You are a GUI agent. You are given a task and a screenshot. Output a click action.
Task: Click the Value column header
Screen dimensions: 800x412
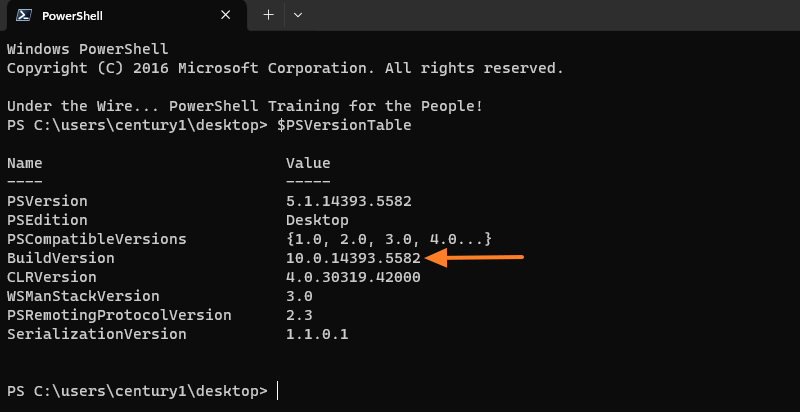308,163
